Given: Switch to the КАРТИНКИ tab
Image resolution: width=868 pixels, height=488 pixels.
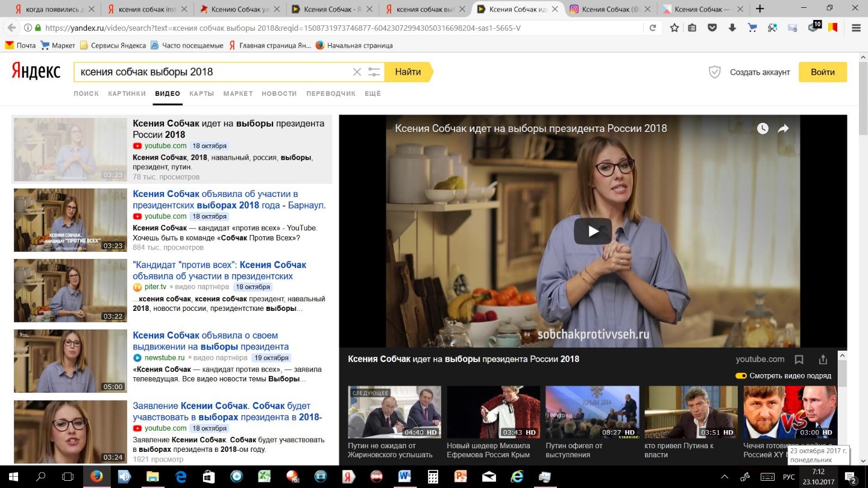Looking at the screenshot, I should click(x=127, y=93).
